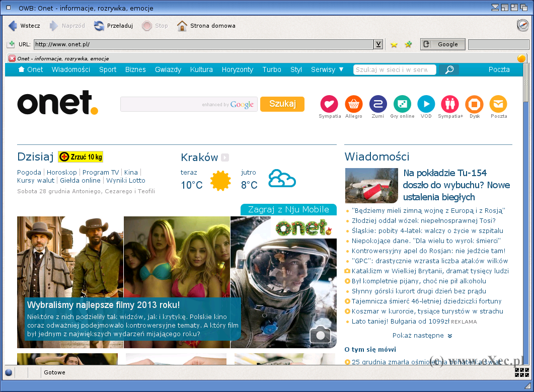
Task: Close the Onet tab with red X
Action: coord(12,58)
